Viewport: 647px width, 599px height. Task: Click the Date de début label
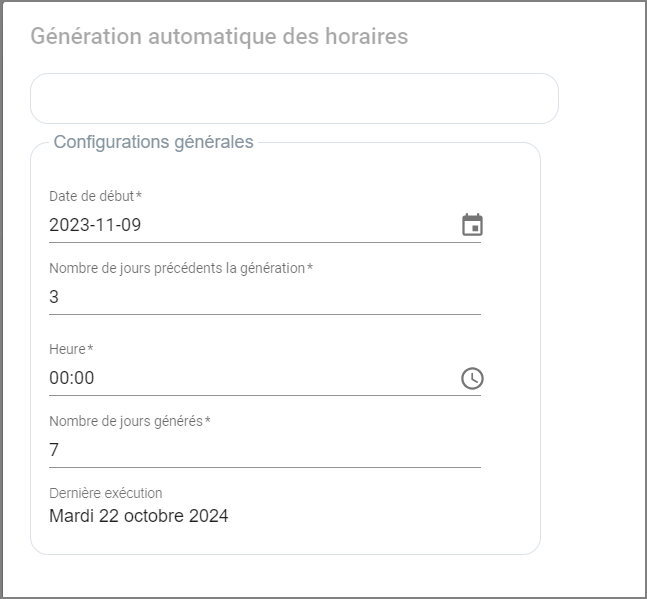(x=91, y=196)
